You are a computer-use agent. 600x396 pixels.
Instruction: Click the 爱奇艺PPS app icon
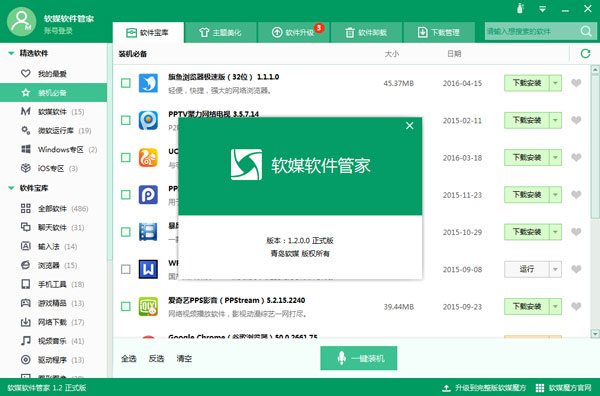[148, 306]
